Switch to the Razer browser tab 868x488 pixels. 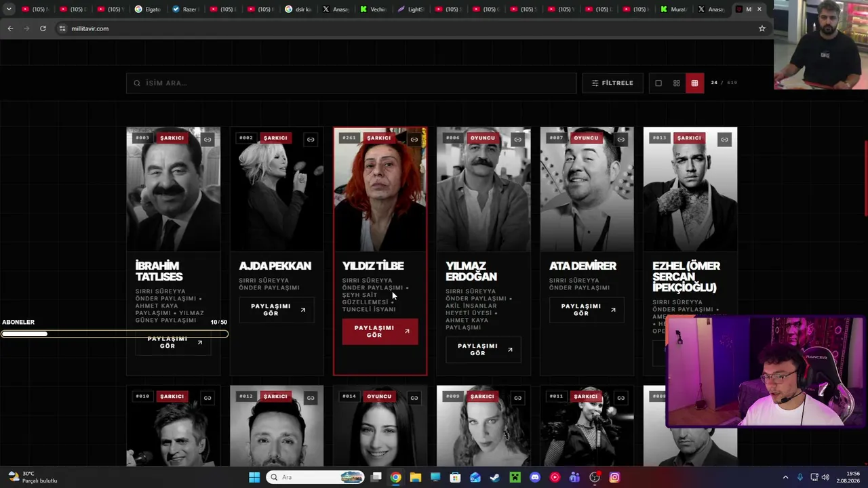(x=185, y=9)
